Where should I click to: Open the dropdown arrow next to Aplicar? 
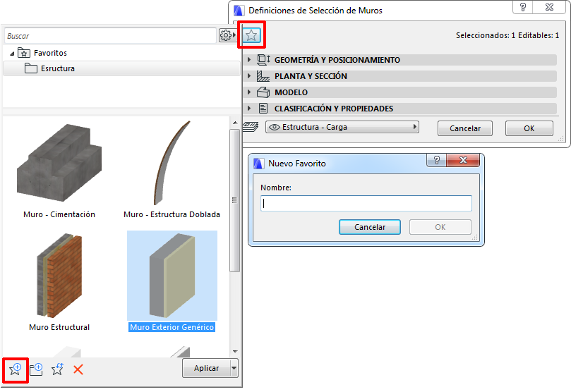tap(234, 368)
